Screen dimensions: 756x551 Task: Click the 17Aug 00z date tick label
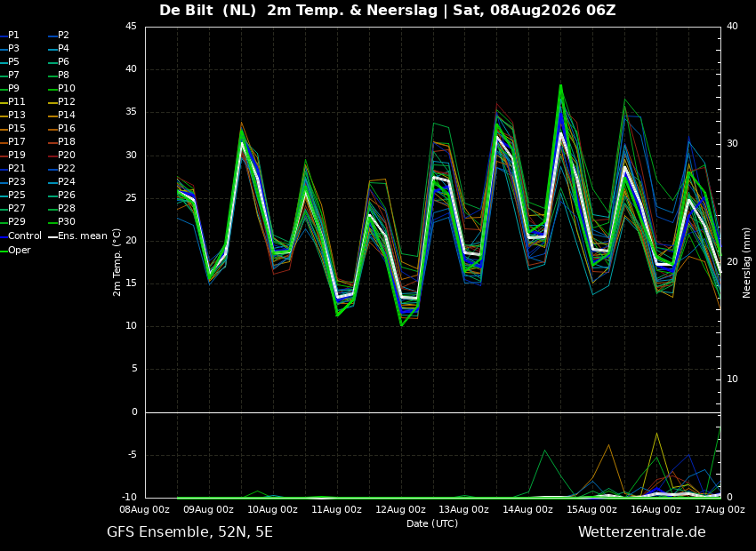[720, 509]
